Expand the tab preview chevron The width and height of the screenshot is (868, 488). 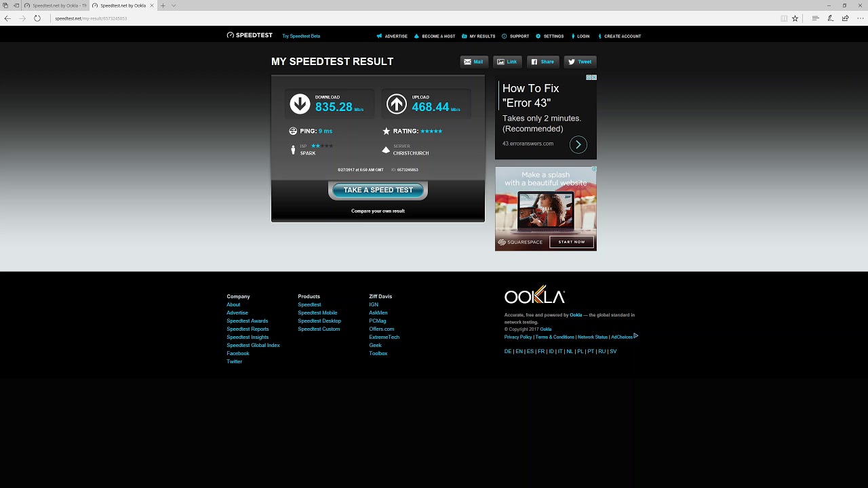[x=174, y=5]
